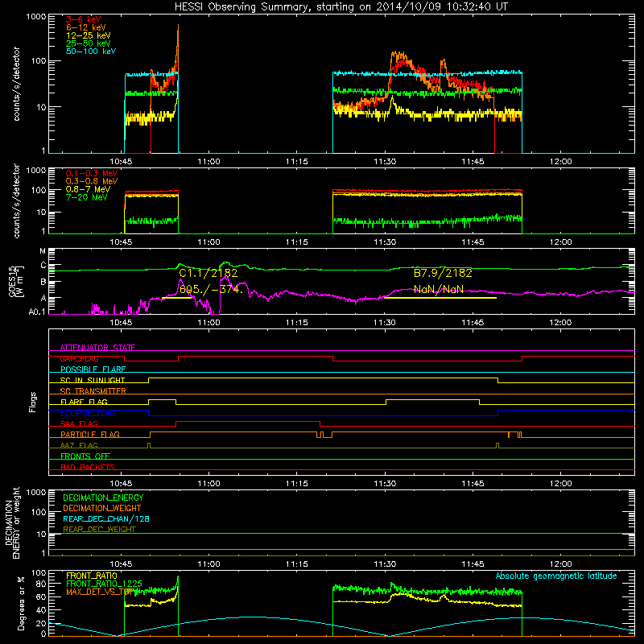Click the 12:00 tick label under the top panel
Viewport: 644px width, 644px height.
(560, 162)
